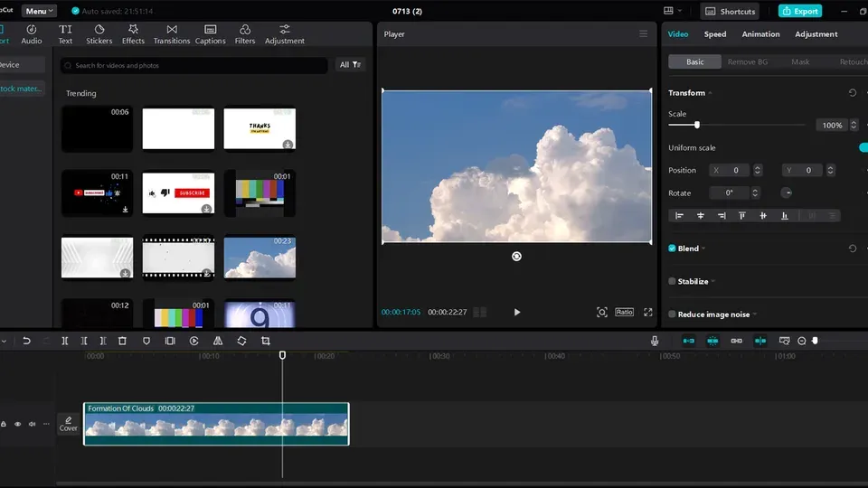The image size is (868, 488).
Task: Expand the Blend section arrow
Action: click(x=703, y=249)
